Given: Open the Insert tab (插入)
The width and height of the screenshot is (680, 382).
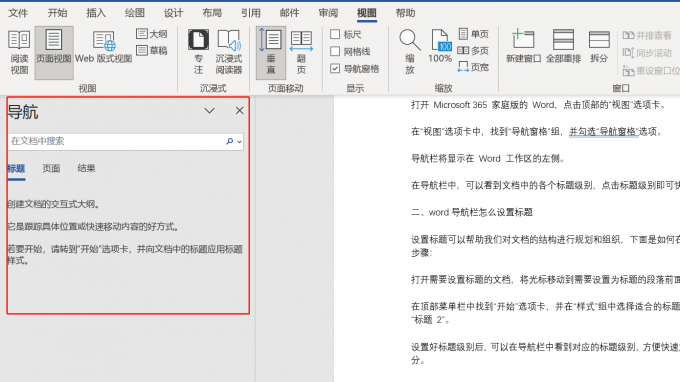Looking at the screenshot, I should (96, 13).
